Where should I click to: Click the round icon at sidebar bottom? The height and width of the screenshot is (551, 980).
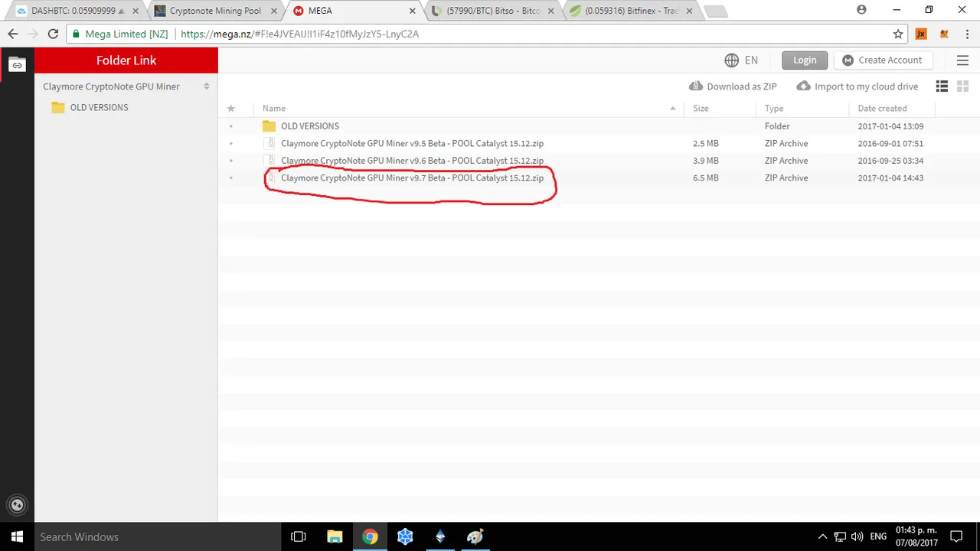pos(17,504)
